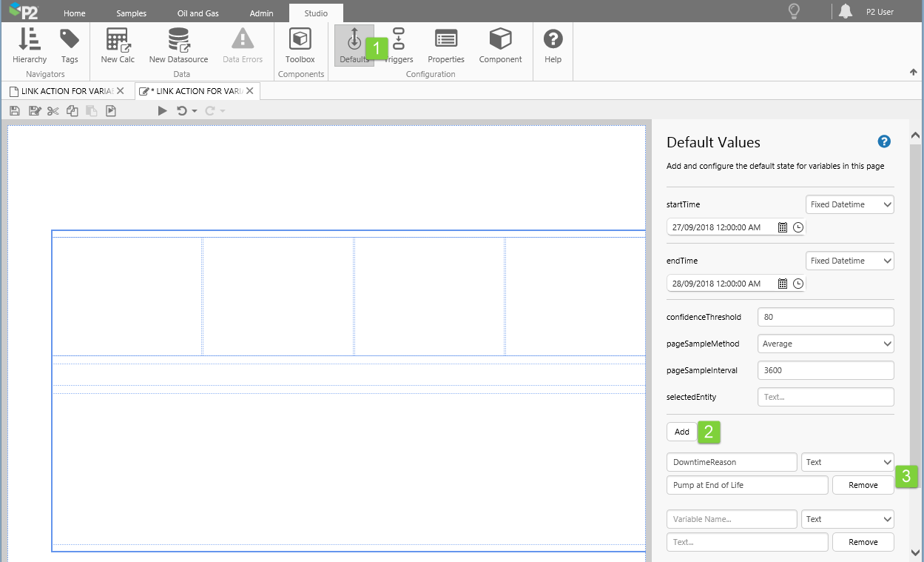Open the Hierarchy navigator
This screenshot has height=562, width=924.
pos(30,45)
